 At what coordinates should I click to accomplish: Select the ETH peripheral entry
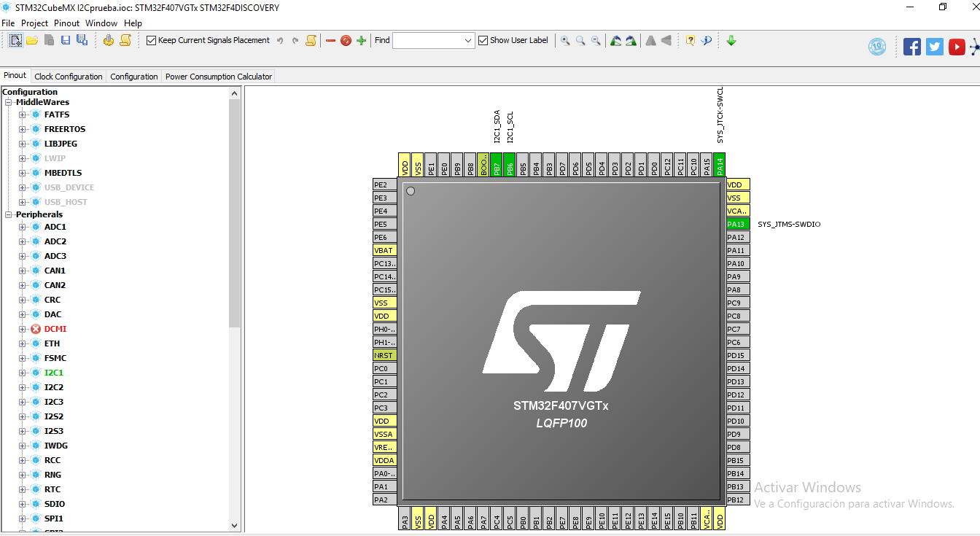point(52,343)
